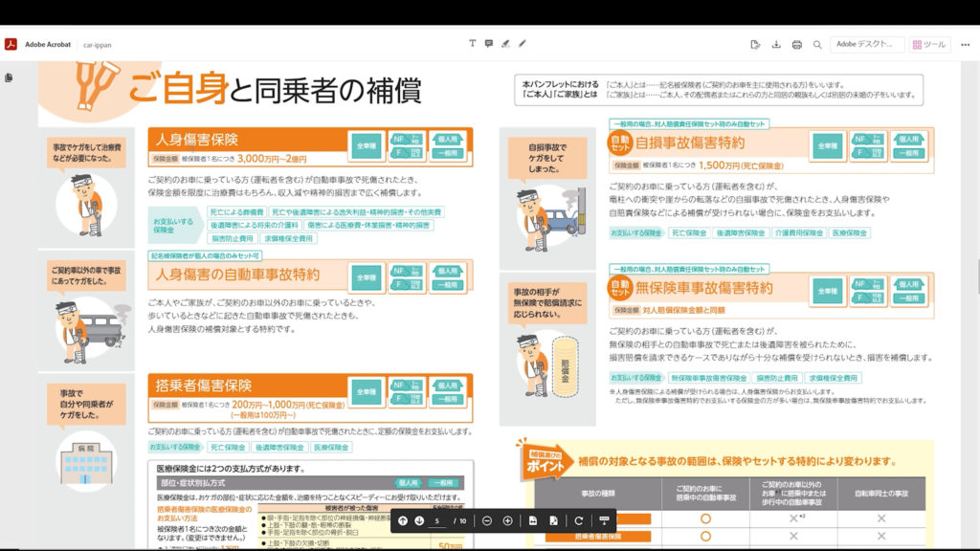Print the document with the printer icon

796,44
